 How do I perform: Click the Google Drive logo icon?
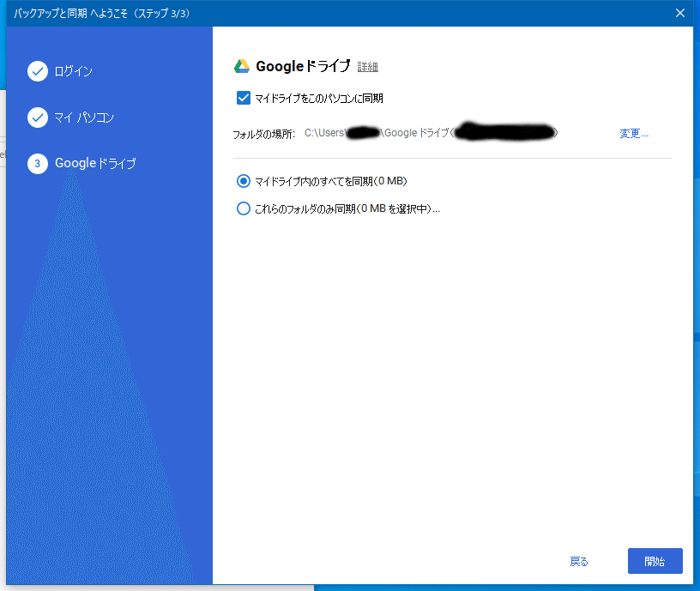[x=243, y=65]
